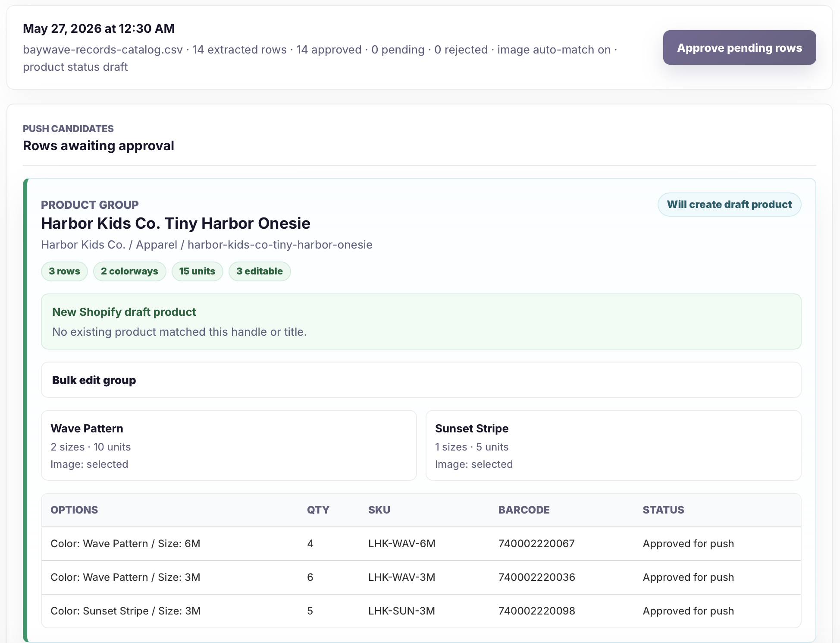The height and width of the screenshot is (643, 840).
Task: Click SKU LHK-SUN-3M
Action: (x=401, y=611)
